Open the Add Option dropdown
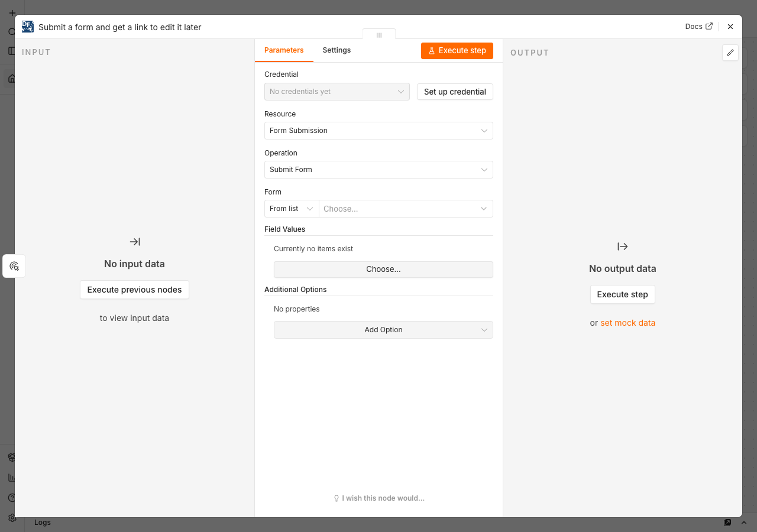Image resolution: width=757 pixels, height=532 pixels. point(383,330)
